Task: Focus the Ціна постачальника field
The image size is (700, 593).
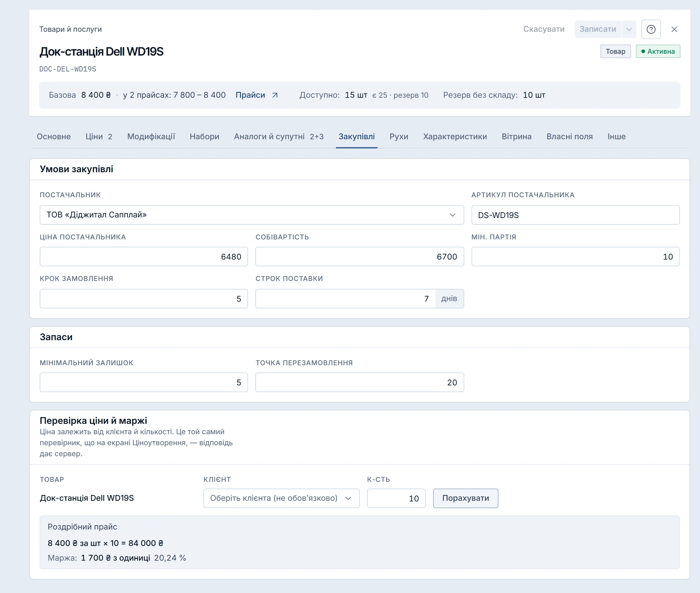Action: tap(144, 256)
